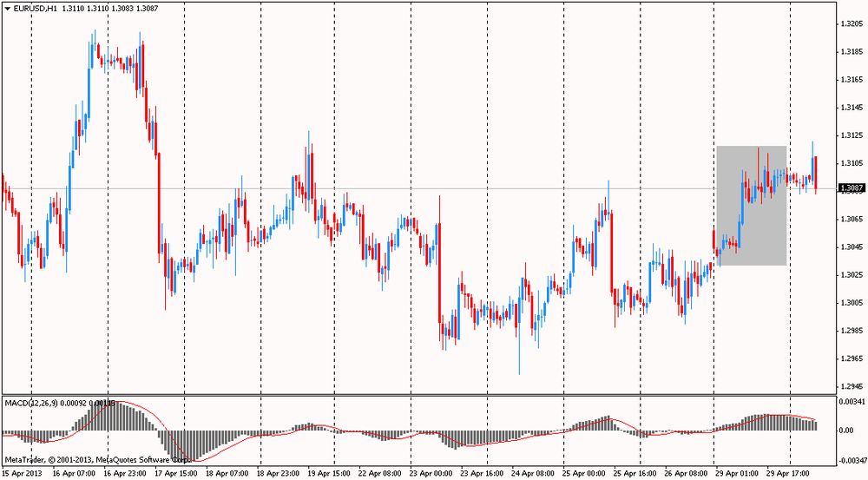Click the 1.3025 price axis label

[x=851, y=275]
